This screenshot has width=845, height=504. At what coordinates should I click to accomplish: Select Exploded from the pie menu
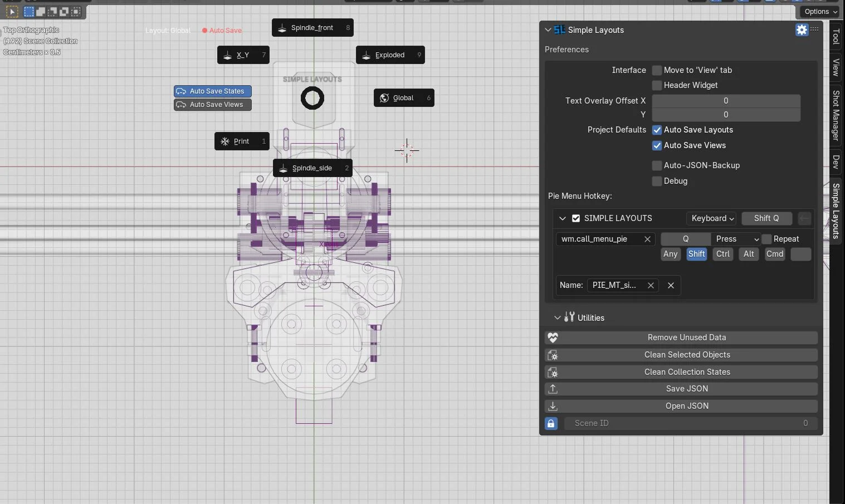390,55
